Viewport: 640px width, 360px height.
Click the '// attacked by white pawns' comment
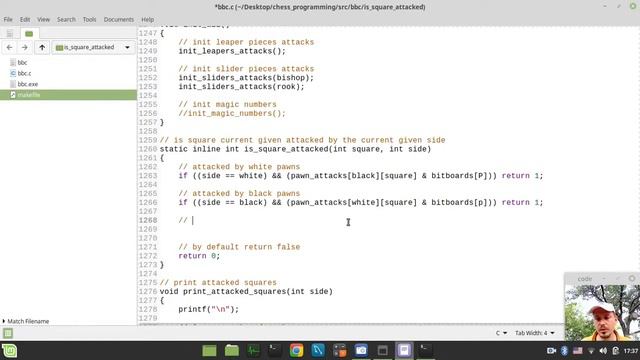239,167
